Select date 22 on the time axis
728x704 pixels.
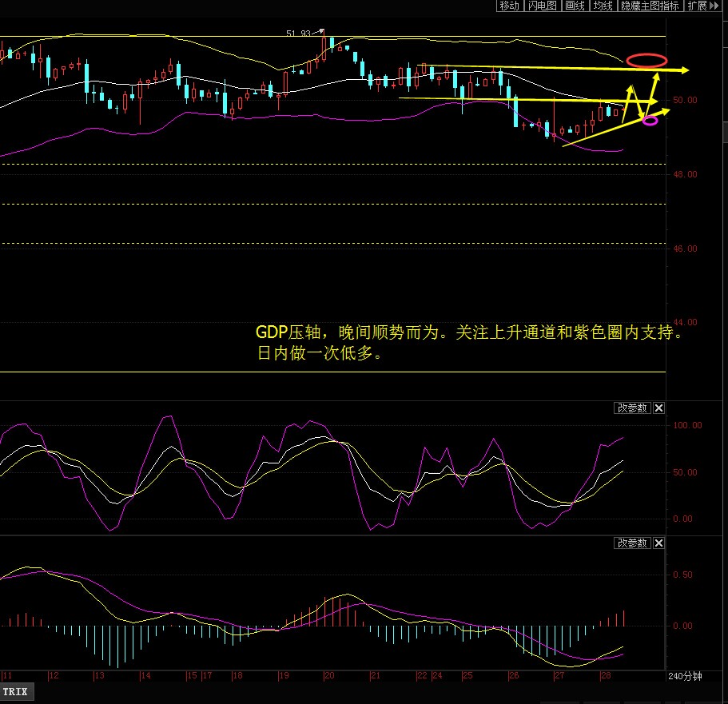pos(422,676)
